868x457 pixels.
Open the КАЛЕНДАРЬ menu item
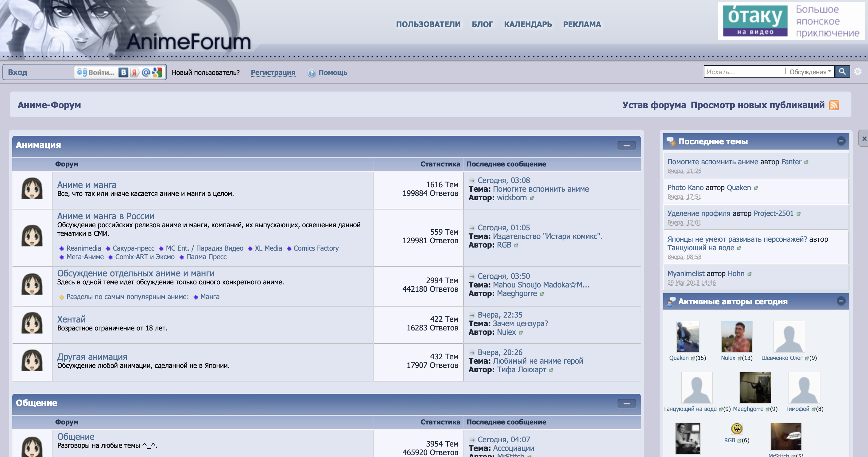coord(528,24)
